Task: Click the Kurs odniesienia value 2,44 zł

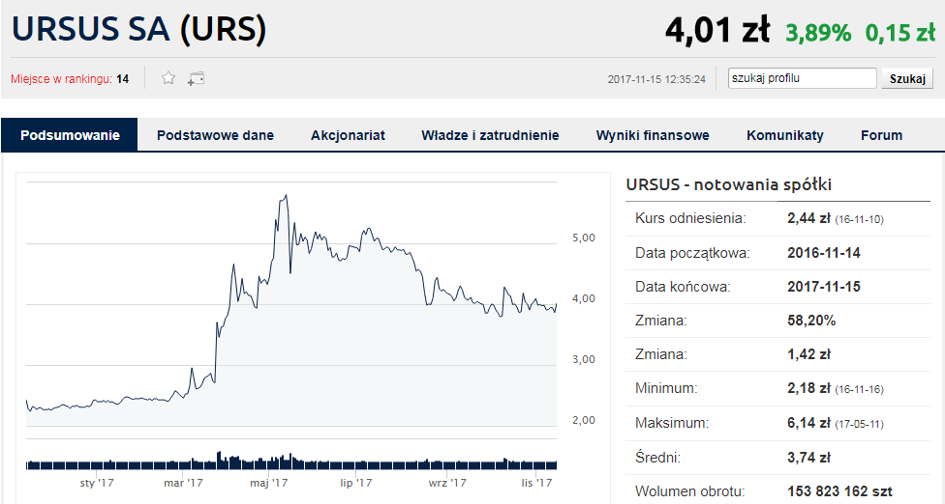Action: [x=810, y=218]
